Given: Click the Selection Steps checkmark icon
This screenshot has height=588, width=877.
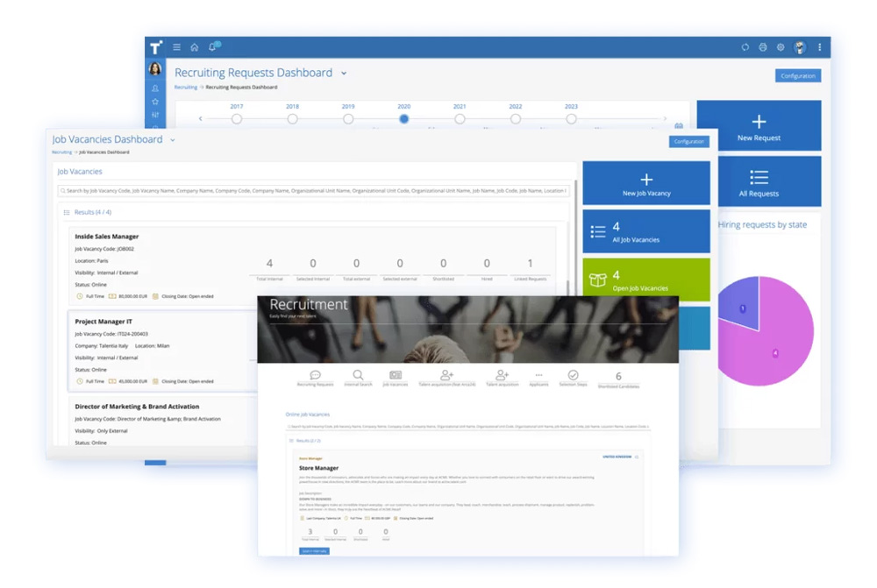Looking at the screenshot, I should (573, 375).
